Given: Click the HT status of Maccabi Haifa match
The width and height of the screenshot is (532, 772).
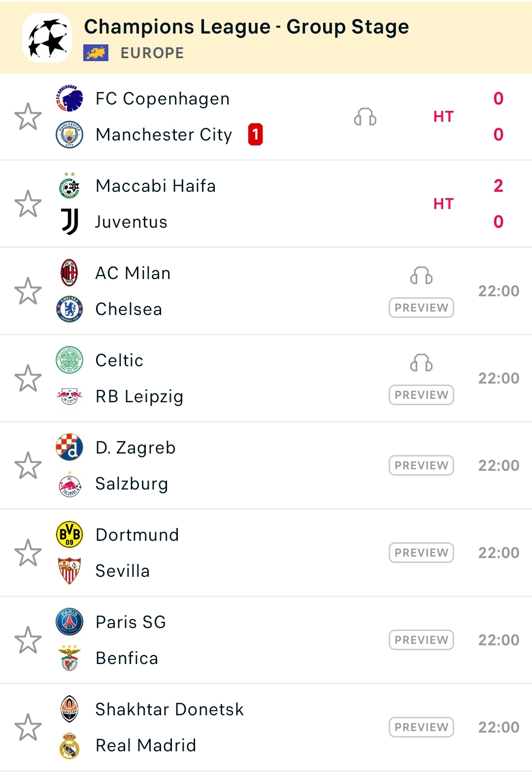Looking at the screenshot, I should click(x=443, y=204).
